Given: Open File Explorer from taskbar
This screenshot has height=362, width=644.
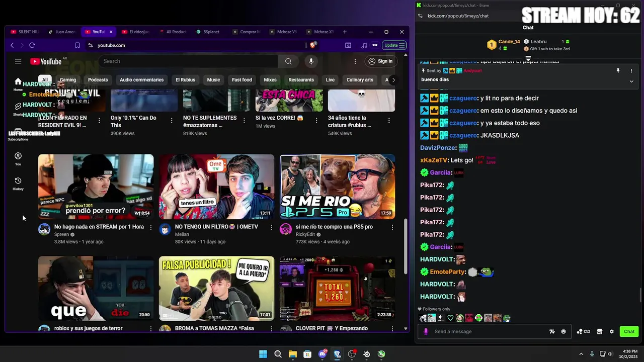Looking at the screenshot, I should coord(292,354).
